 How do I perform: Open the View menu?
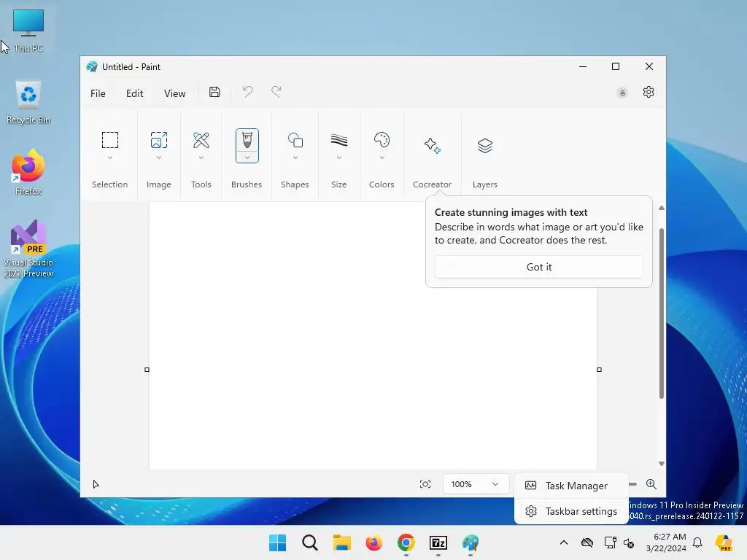pyautogui.click(x=174, y=93)
